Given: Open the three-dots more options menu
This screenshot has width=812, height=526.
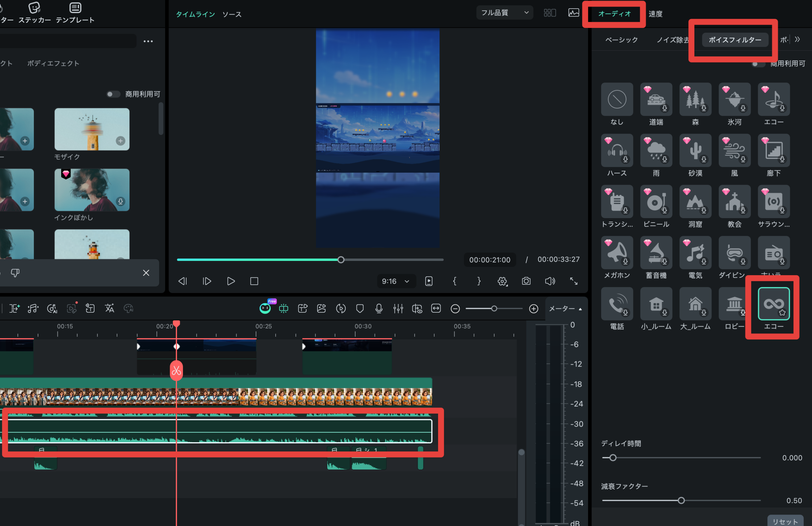Looking at the screenshot, I should (x=148, y=41).
